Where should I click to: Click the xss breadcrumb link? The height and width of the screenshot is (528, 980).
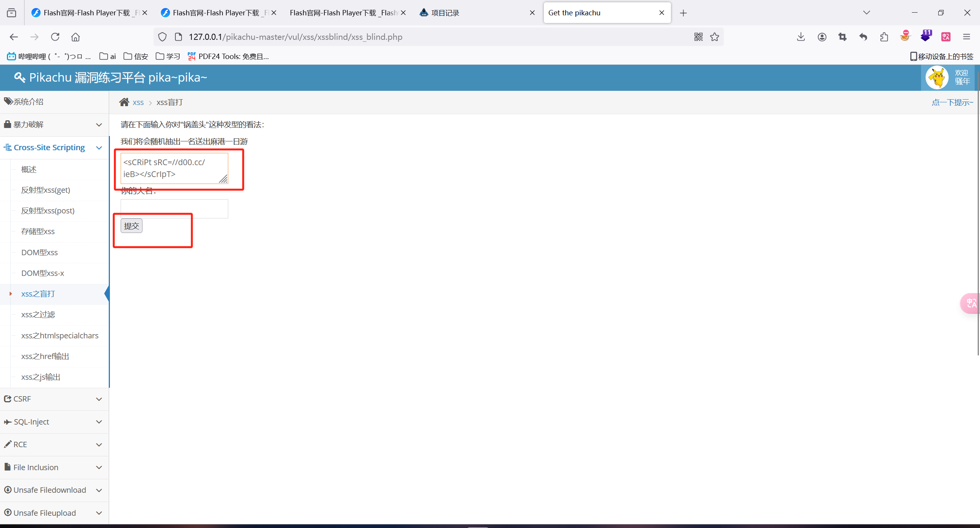click(138, 103)
